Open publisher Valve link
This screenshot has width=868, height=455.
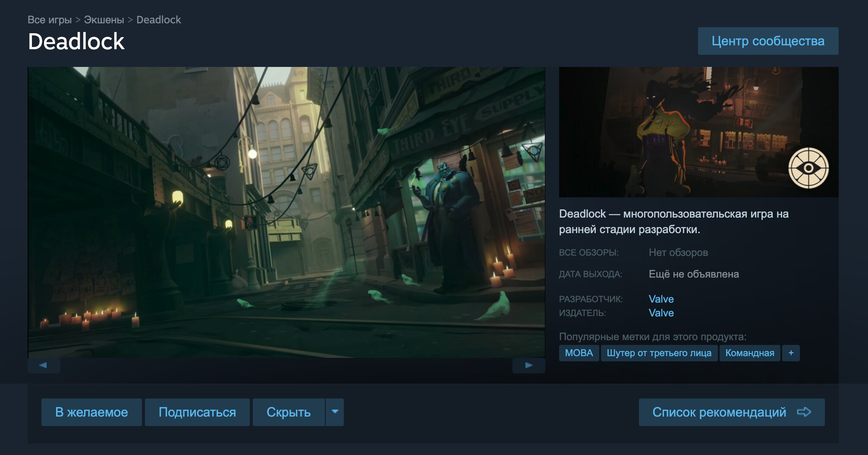[x=661, y=313]
